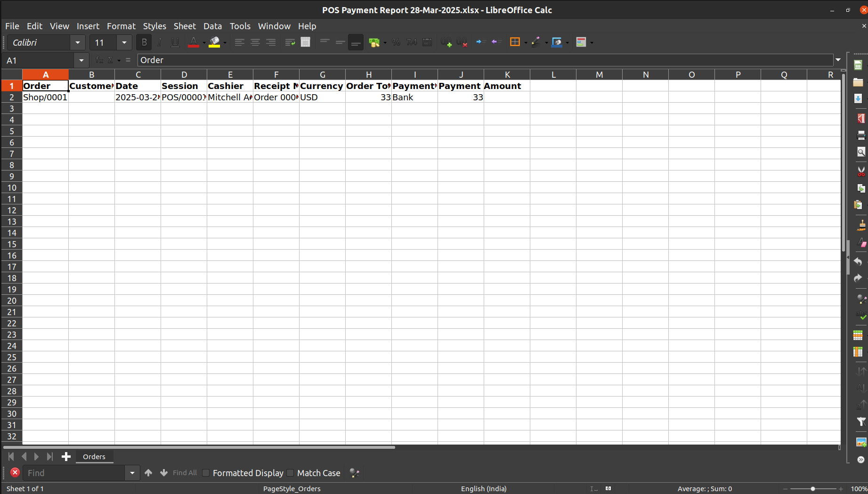The image size is (868, 494).
Task: Toggle Underline formatting
Action: pyautogui.click(x=175, y=42)
